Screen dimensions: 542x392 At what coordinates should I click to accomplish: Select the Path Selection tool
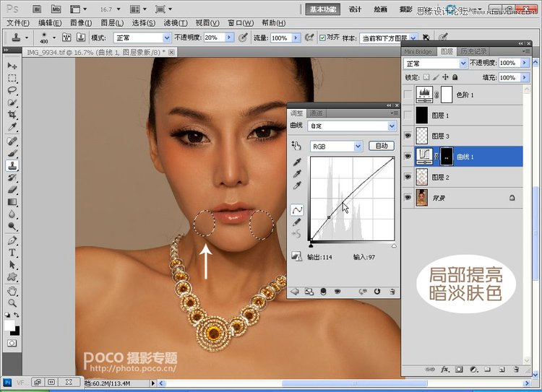pyautogui.click(x=12, y=265)
